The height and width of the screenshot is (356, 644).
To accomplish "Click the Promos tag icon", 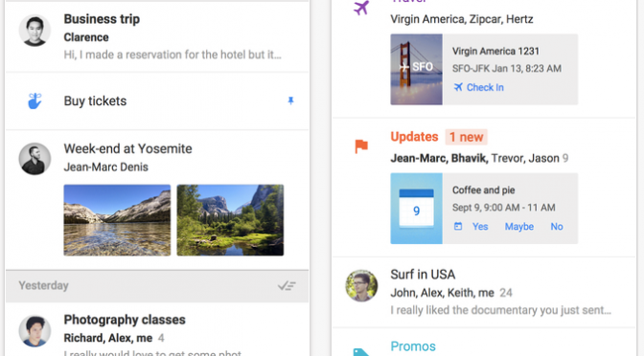I will click(x=361, y=352).
